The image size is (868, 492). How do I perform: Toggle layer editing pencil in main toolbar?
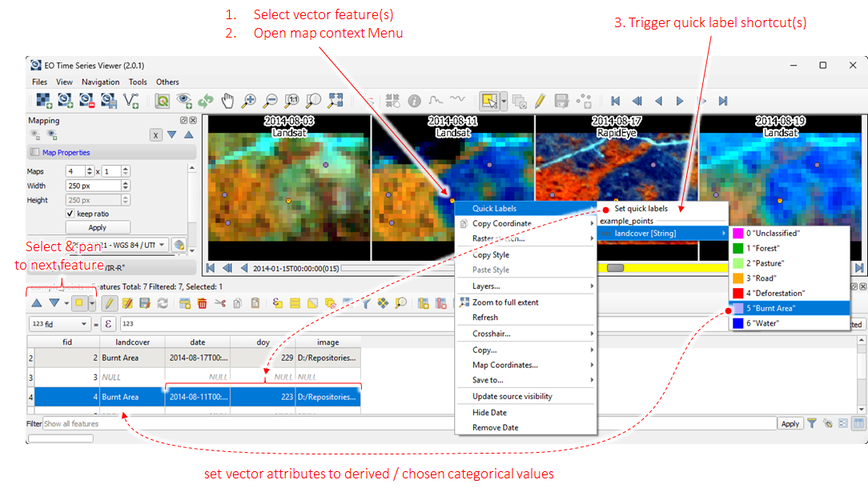tap(540, 101)
